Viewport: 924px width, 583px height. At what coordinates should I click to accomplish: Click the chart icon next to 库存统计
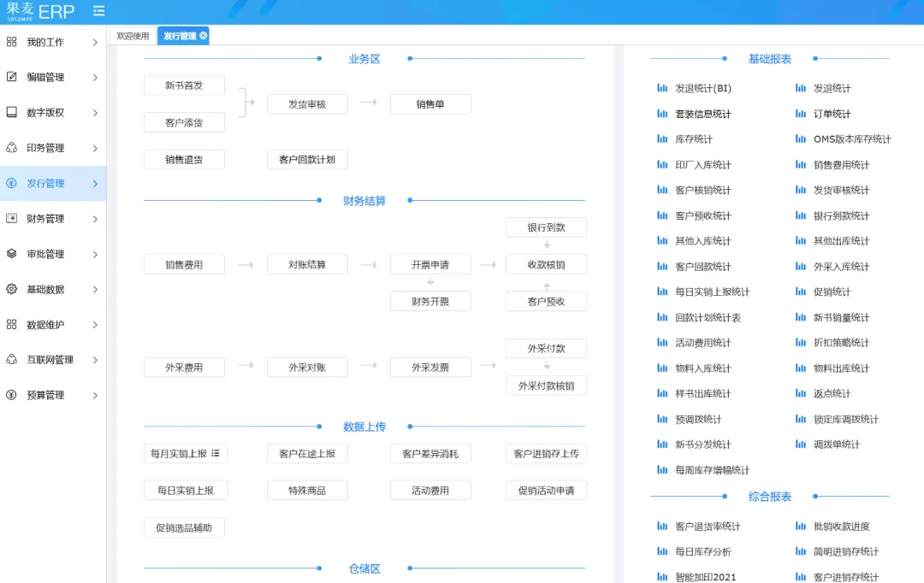[662, 139]
